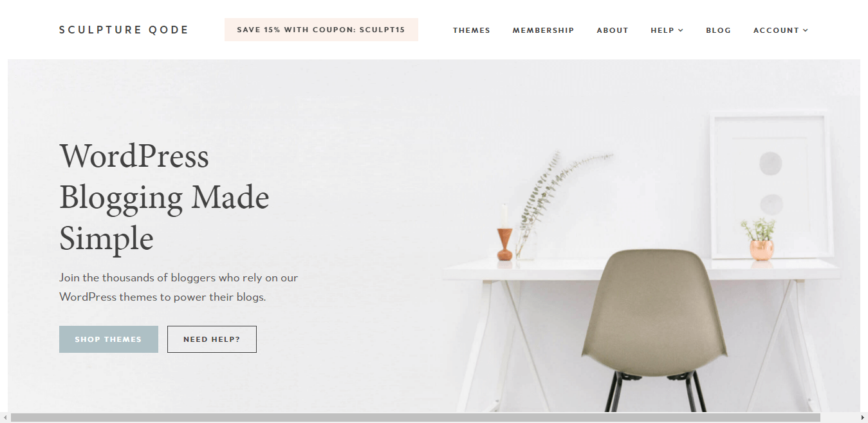
Task: Open the Themes menu item
Action: click(x=472, y=30)
